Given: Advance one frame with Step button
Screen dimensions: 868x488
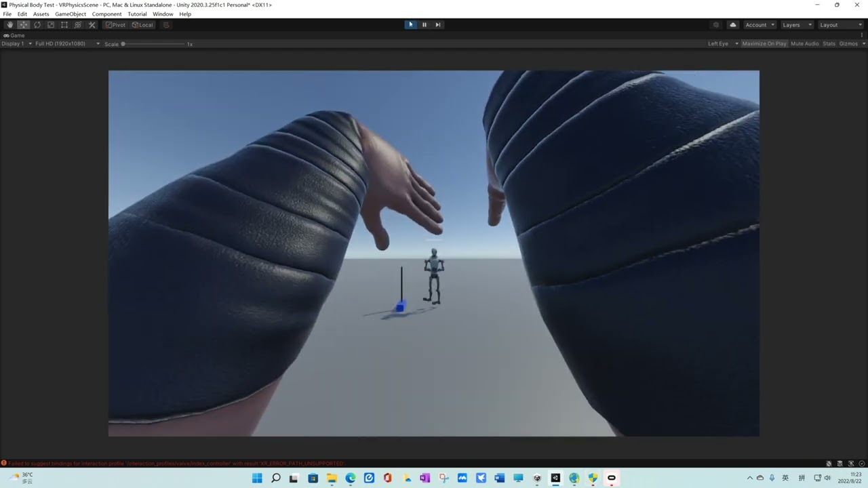Looking at the screenshot, I should pyautogui.click(x=438, y=25).
